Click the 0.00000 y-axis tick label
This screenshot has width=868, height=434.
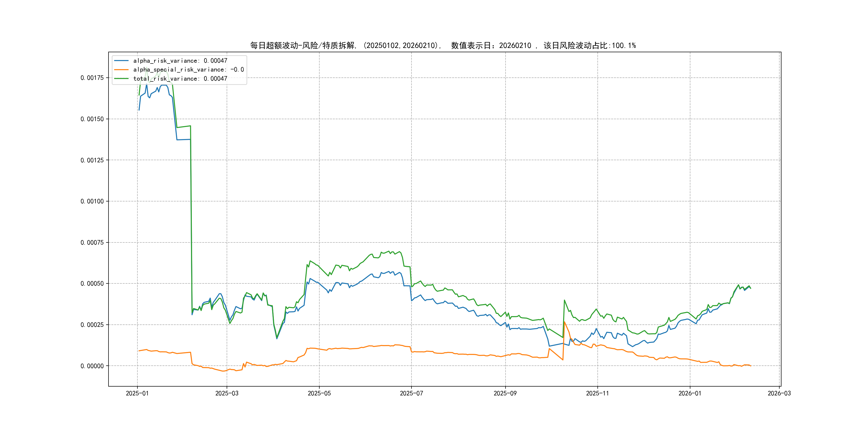pos(92,366)
